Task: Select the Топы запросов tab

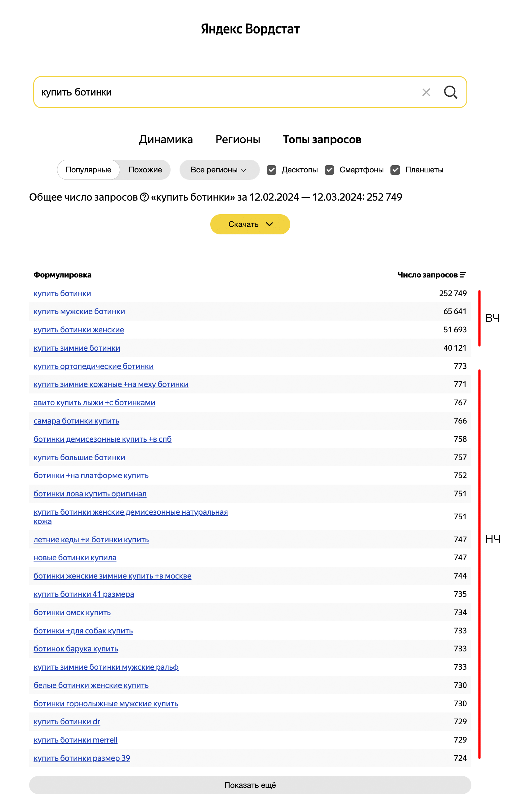Action: coord(322,139)
